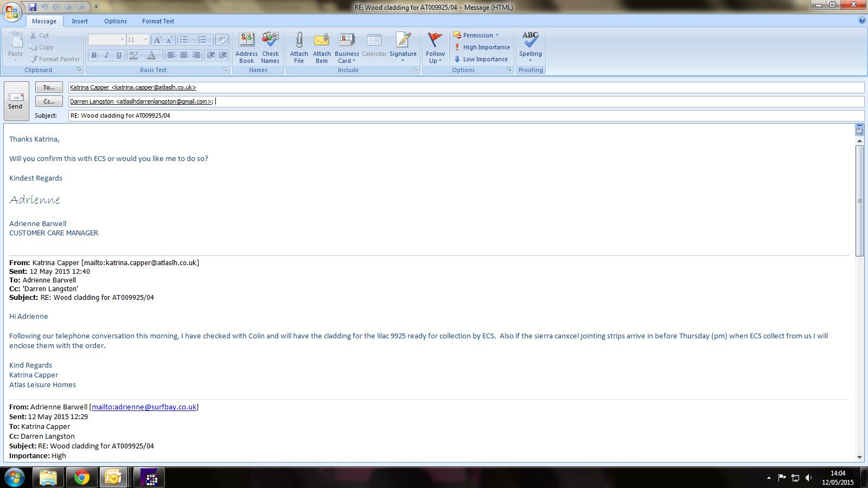868x488 pixels.
Task: Click the Save icon in the quick access toolbar
Action: 33,7
